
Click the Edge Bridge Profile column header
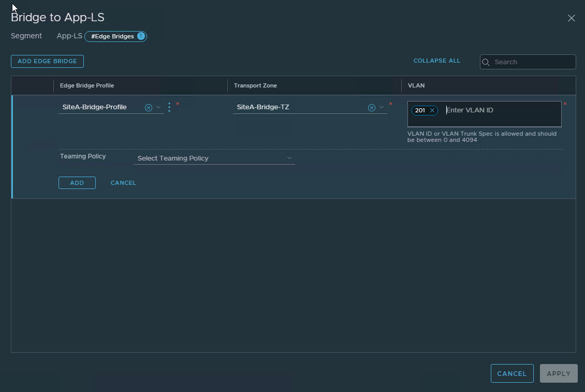click(87, 85)
